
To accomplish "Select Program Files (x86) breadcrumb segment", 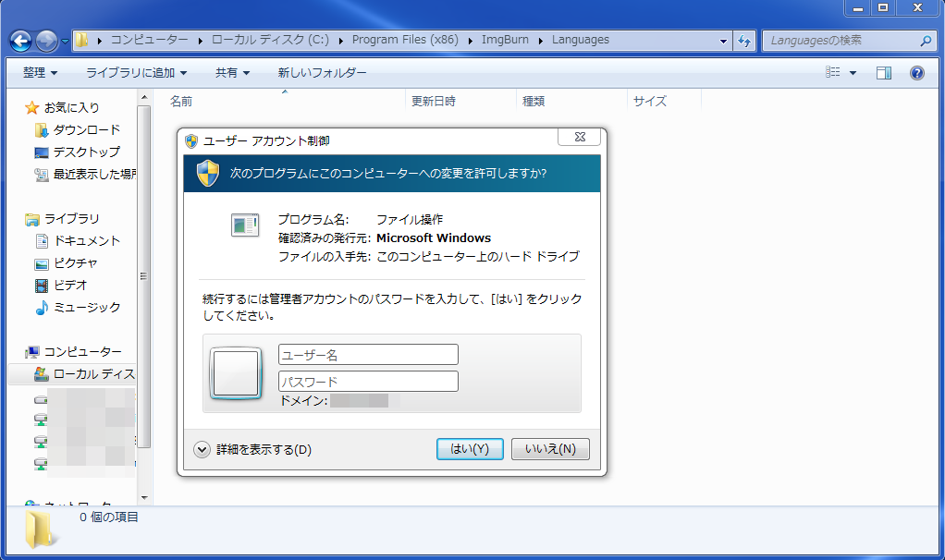I will [x=405, y=40].
